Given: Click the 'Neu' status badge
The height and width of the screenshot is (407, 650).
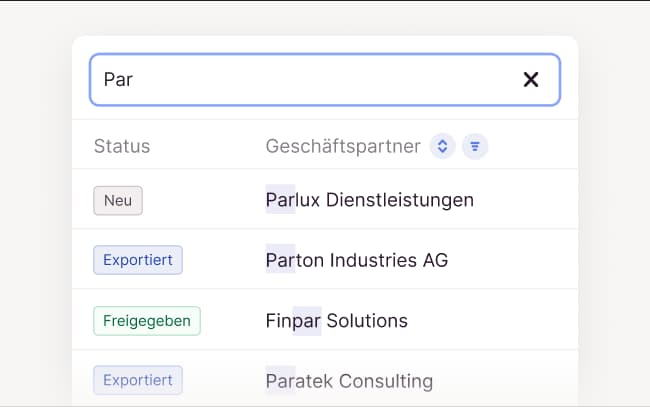Looking at the screenshot, I should (118, 200).
